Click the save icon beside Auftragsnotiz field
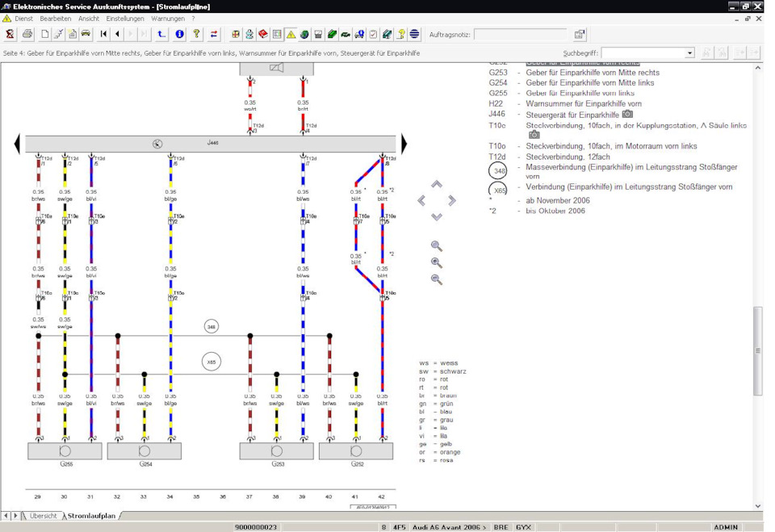This screenshot has width=775, height=532. click(580, 35)
